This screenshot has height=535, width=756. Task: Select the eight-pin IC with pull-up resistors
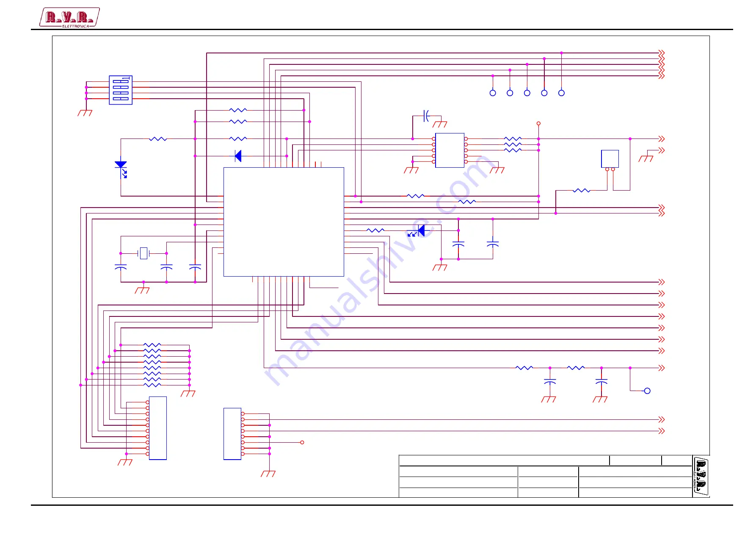tap(450, 150)
